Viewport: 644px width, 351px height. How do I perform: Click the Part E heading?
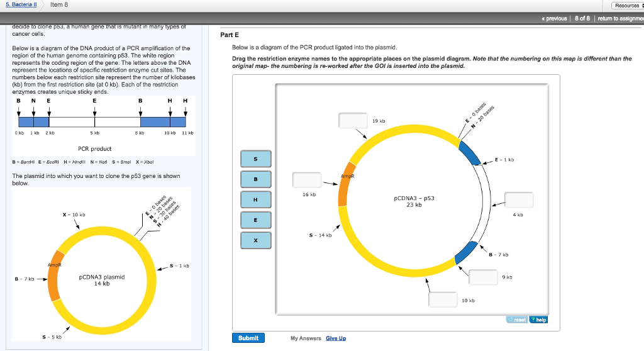pos(229,35)
